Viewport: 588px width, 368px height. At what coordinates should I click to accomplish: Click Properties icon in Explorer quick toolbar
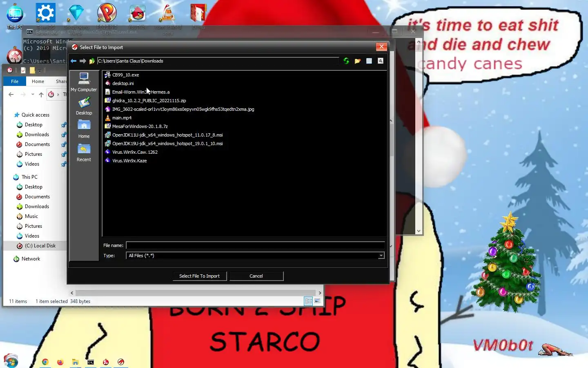coord(23,70)
